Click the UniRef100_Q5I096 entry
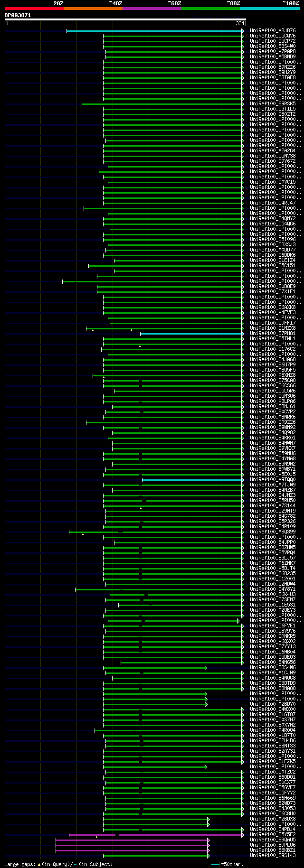Viewport: 304px width, 868px height. click(273, 240)
